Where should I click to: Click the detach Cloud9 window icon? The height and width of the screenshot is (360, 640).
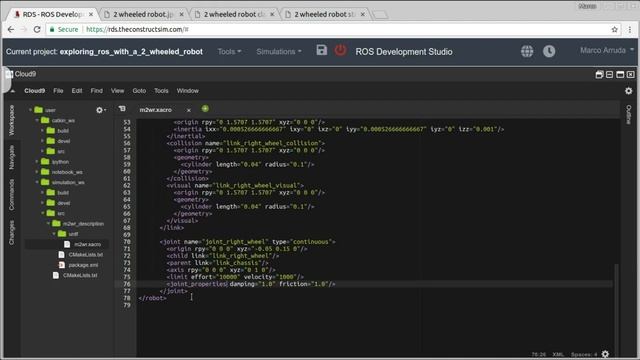599,74
